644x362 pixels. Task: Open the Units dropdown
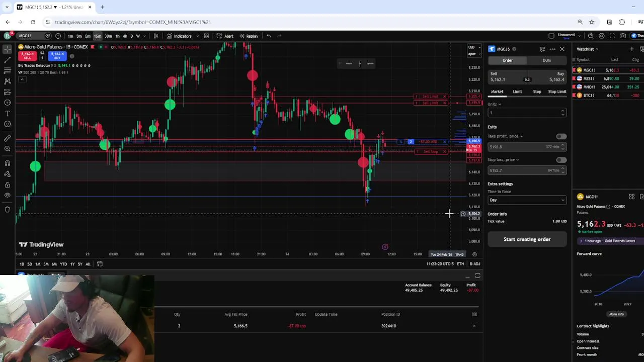[x=494, y=104]
